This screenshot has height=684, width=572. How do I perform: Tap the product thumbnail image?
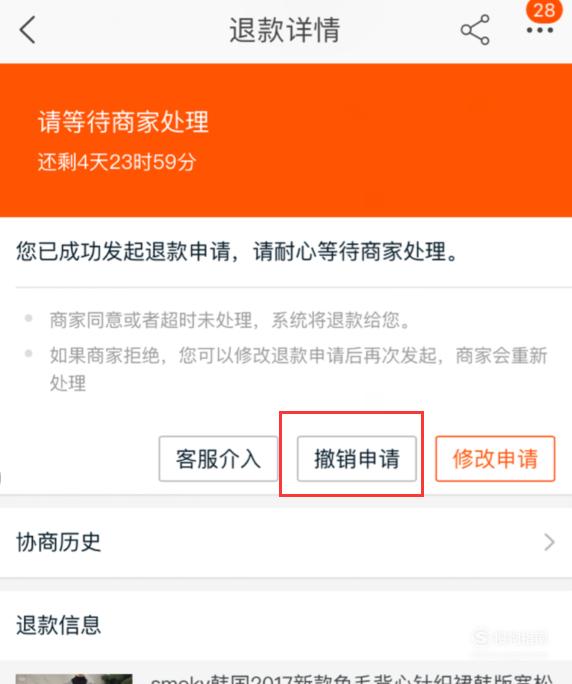click(x=74, y=679)
